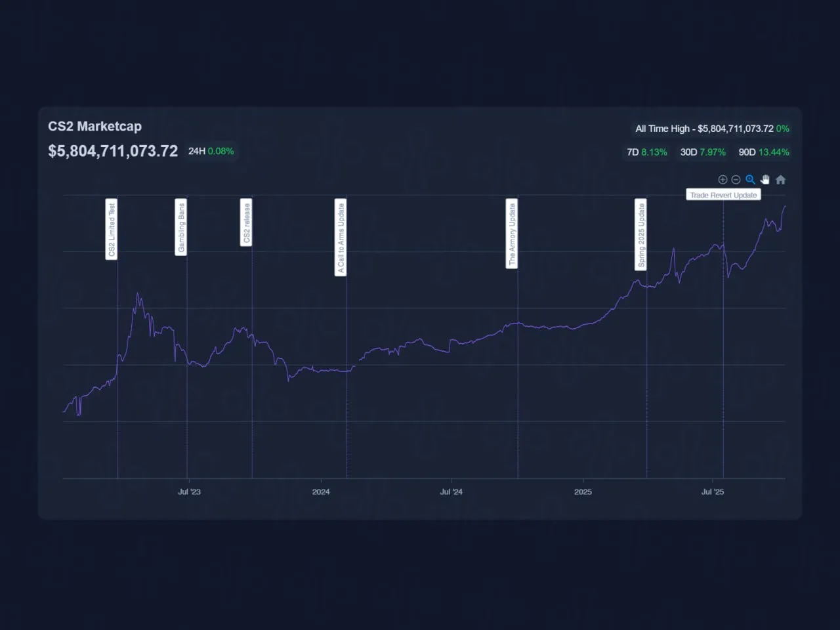Viewport: 840px width, 630px height.
Task: Click the Jul '24 axis label
Action: [x=451, y=492]
